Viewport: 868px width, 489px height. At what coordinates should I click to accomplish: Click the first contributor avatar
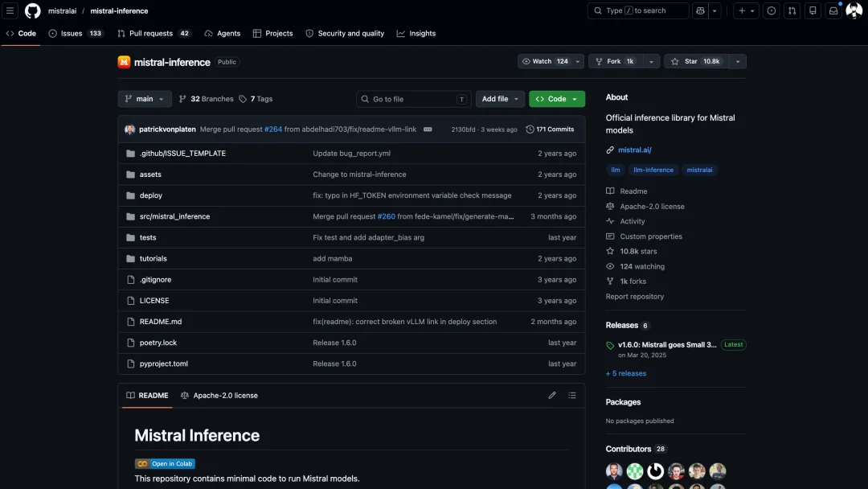tap(614, 471)
